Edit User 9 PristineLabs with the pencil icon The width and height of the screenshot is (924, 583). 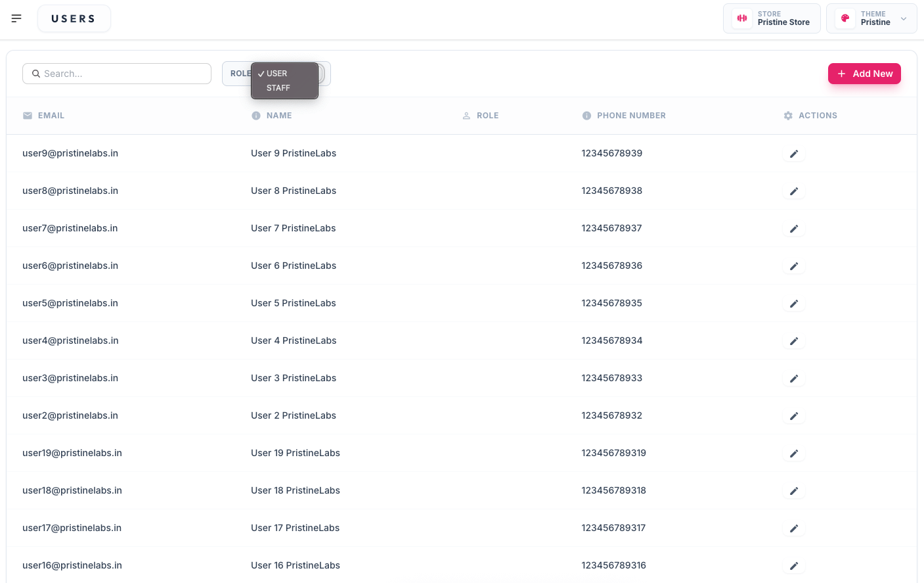click(x=794, y=153)
